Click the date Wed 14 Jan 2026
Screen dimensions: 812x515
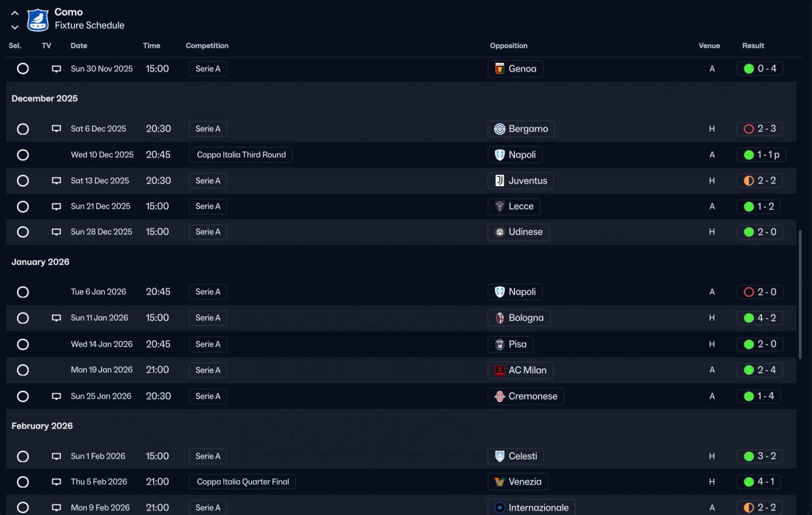tap(101, 344)
